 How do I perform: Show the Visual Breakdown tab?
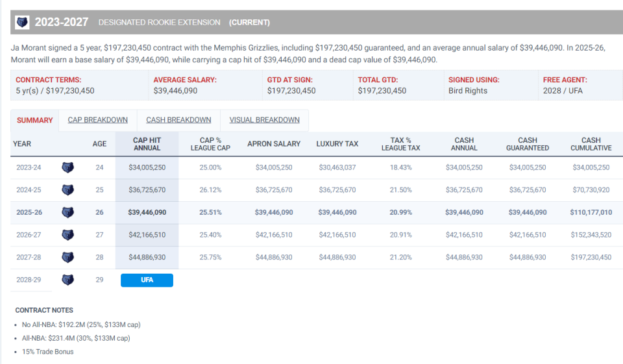[264, 120]
